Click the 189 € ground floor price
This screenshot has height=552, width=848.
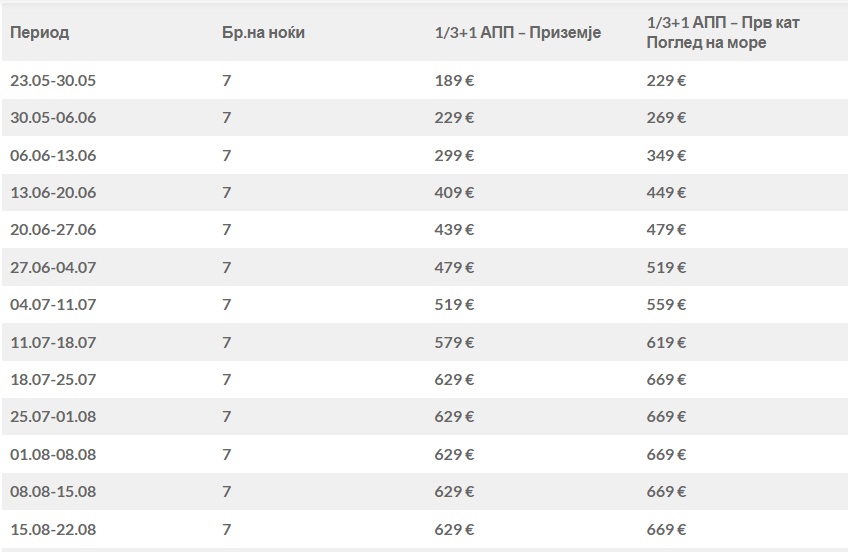(454, 80)
